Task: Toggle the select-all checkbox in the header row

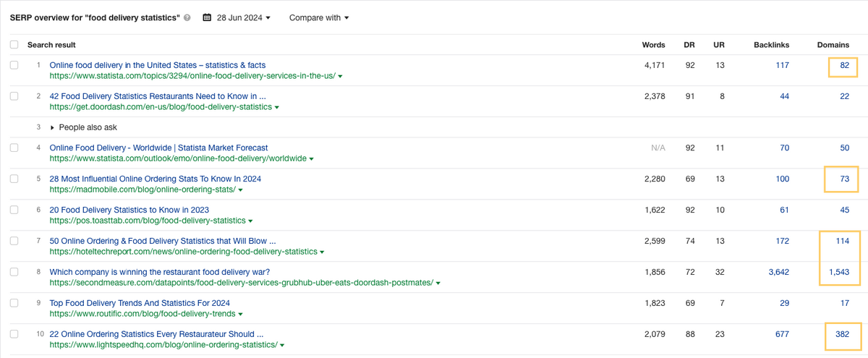Action: coord(14,45)
